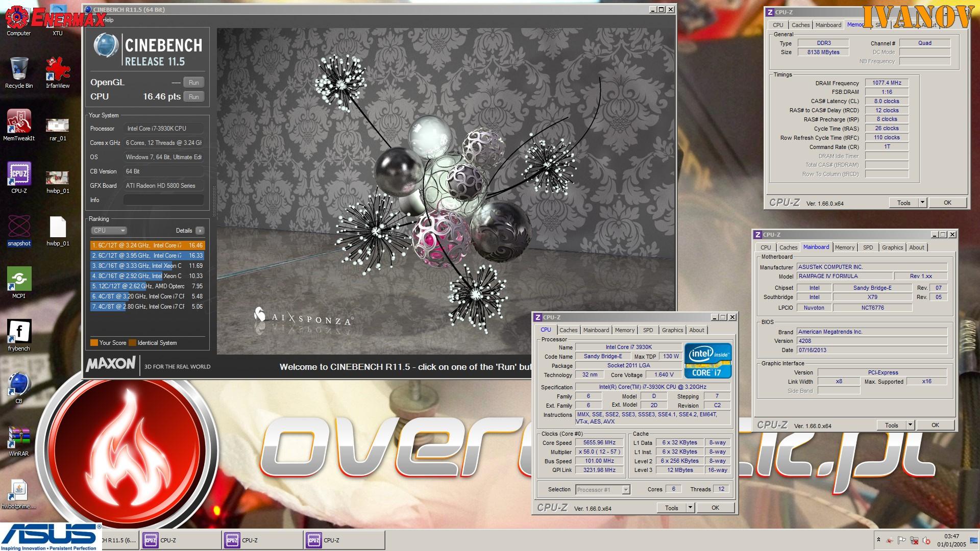Image resolution: width=980 pixels, height=551 pixels.
Task: Open CPU tab in CPU-Z mainboard window
Action: click(x=766, y=247)
